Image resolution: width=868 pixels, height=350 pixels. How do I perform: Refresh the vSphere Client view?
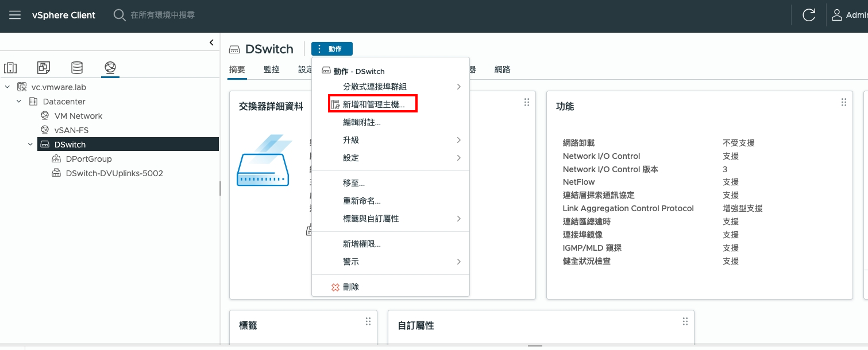(809, 15)
